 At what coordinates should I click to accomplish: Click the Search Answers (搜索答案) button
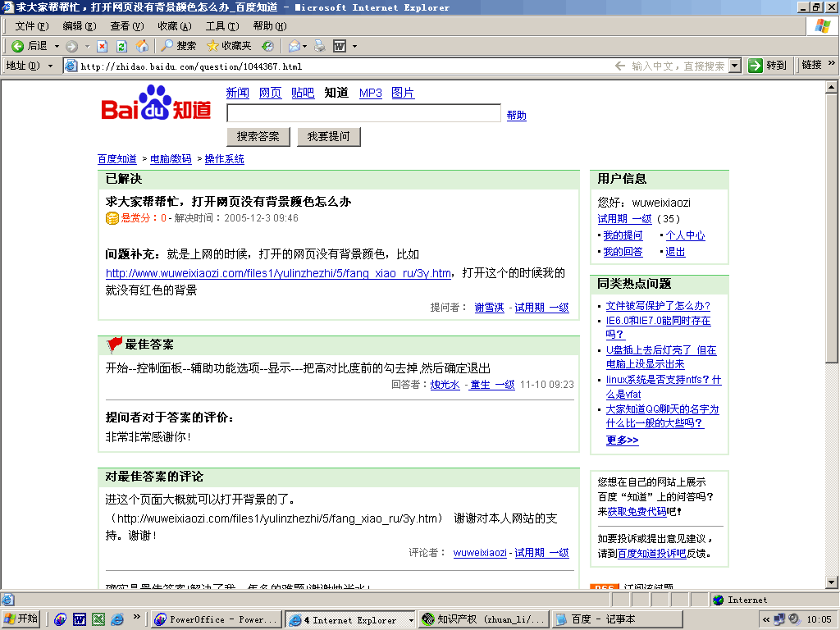[x=258, y=137]
